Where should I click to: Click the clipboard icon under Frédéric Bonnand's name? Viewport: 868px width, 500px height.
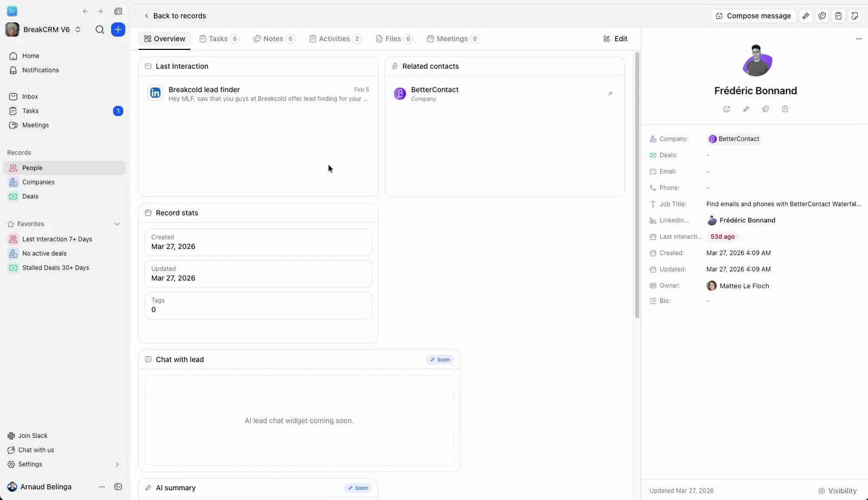coord(785,109)
